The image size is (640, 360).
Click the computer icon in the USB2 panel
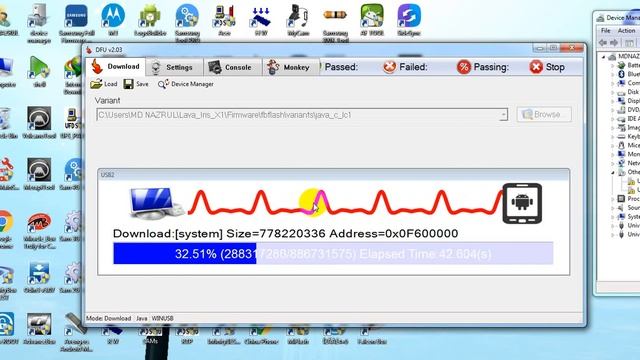coord(156,203)
